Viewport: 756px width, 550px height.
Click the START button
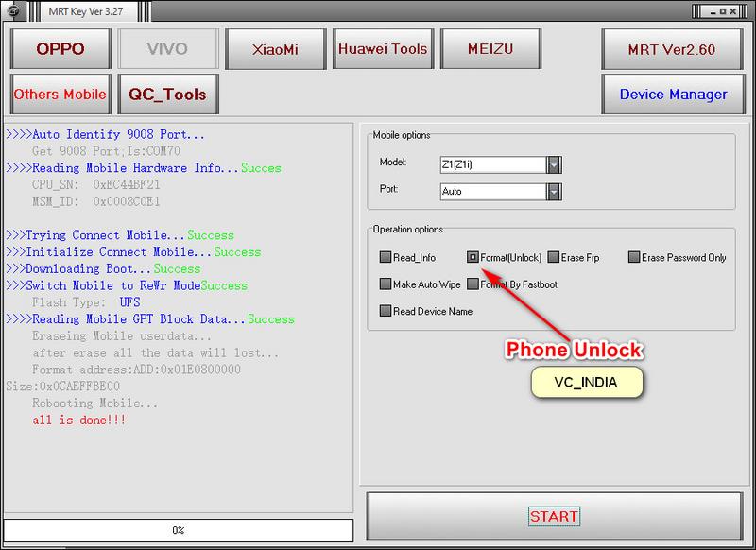(x=555, y=516)
